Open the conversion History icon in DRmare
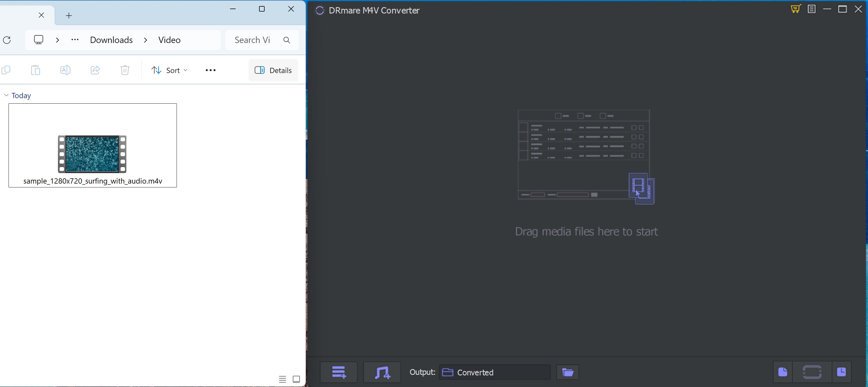Viewport: 868px width, 387px height. coord(842,372)
